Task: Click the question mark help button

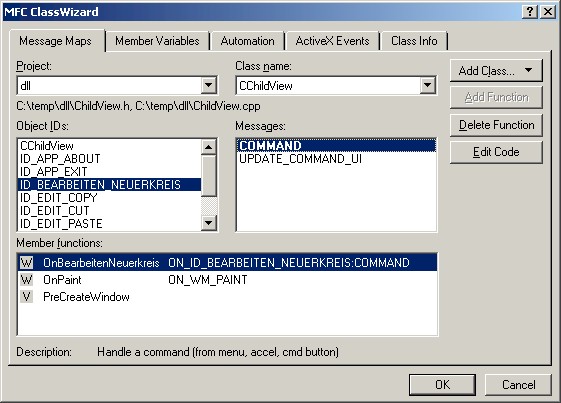Action: 530,12
